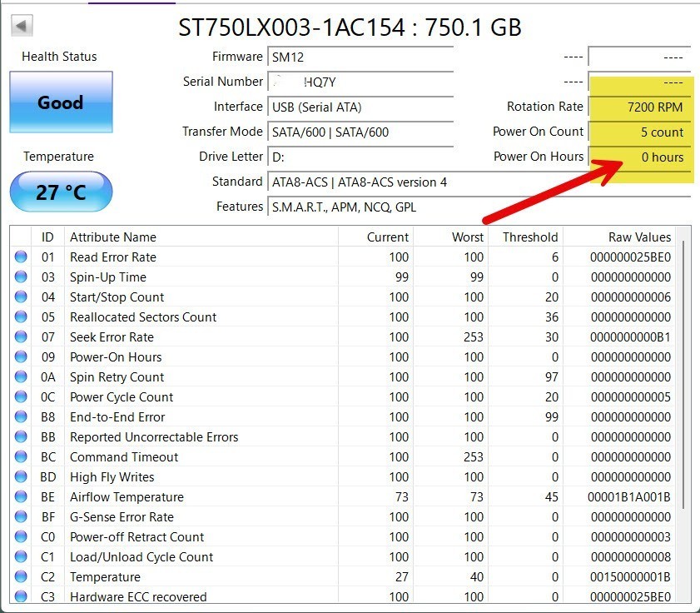Click the Current column header

(376, 237)
